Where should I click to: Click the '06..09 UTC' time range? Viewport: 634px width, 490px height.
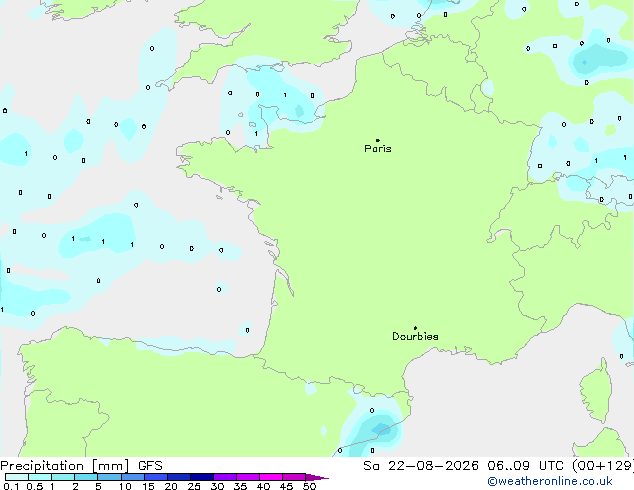(525, 466)
